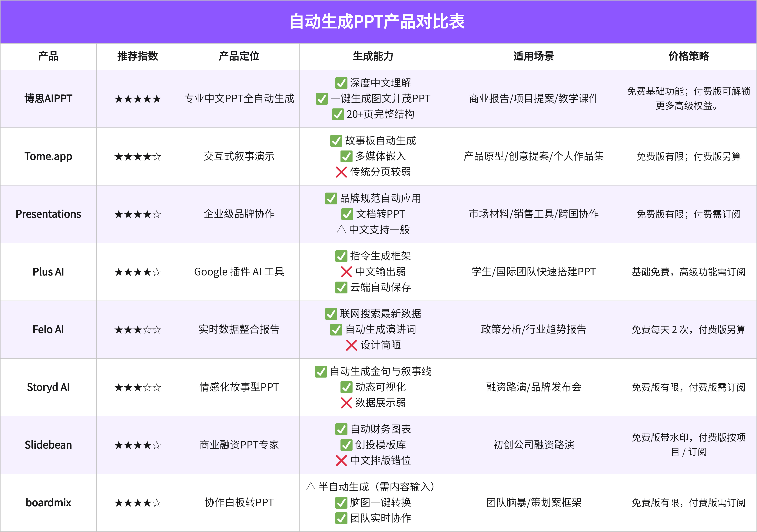
Task: Click 基础免费，高级功能需订阅 cell
Action: [689, 272]
